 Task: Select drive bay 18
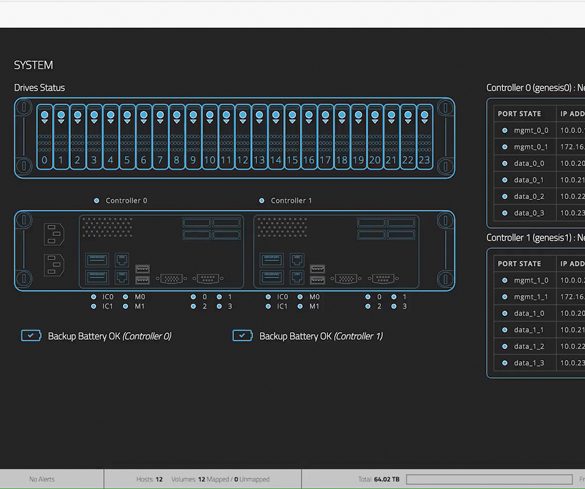click(342, 137)
